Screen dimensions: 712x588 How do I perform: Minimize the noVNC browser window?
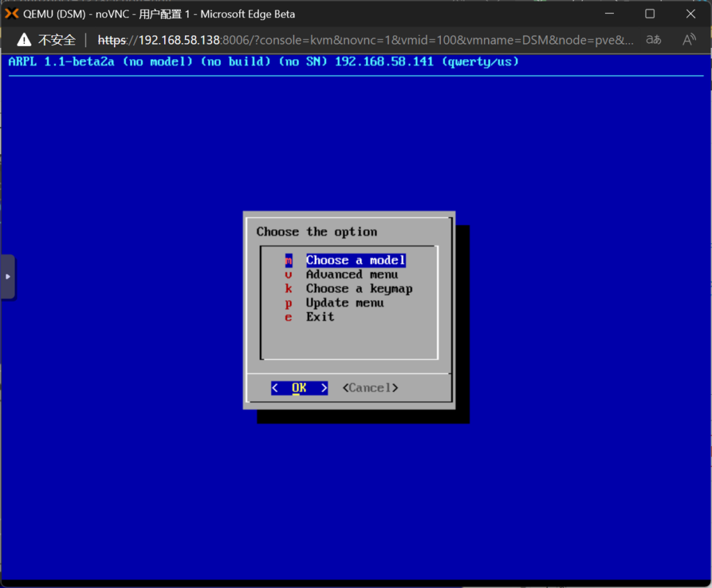pyautogui.click(x=610, y=14)
